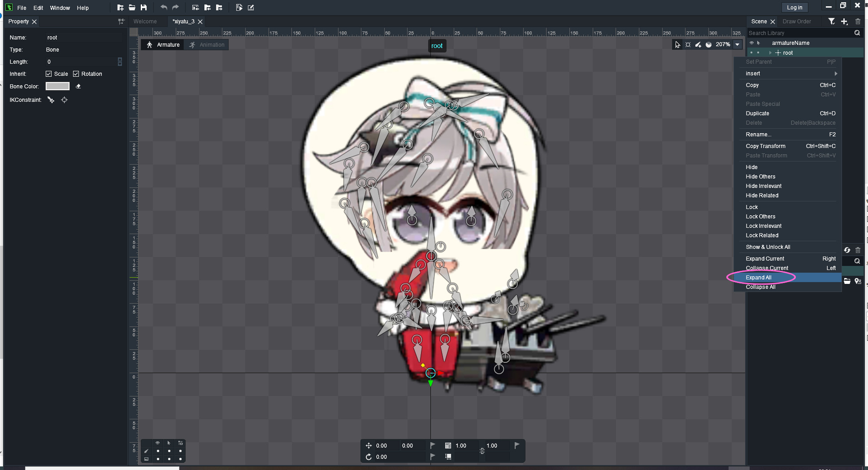868x470 pixels.
Task: Click the Search Library input field
Action: pyautogui.click(x=799, y=33)
